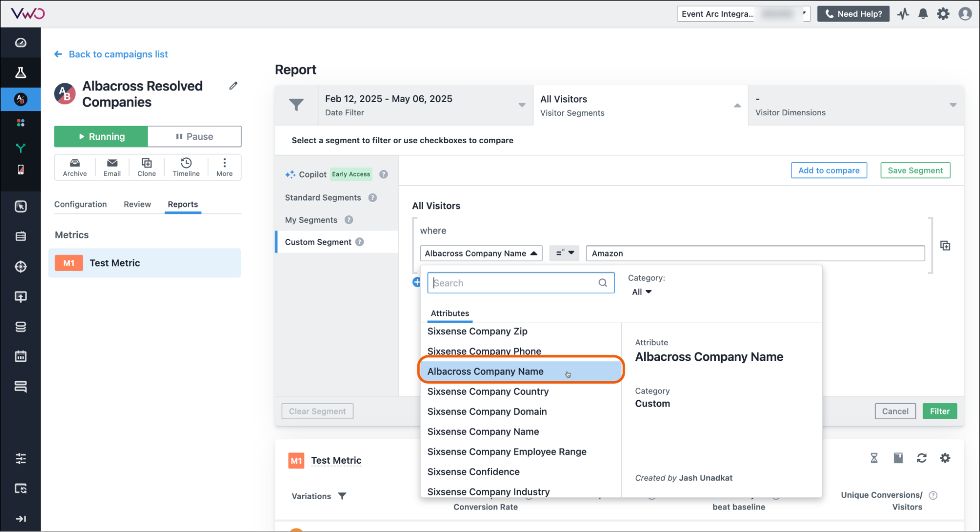This screenshot has height=532, width=980.
Task: Open the split URL fork icon in sidebar
Action: [x=21, y=147]
